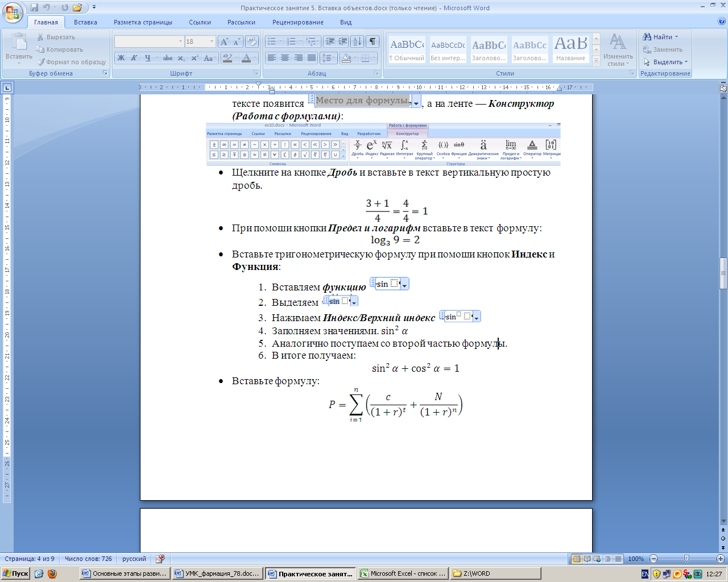Toggle Justify alignment
Image resolution: width=728 pixels, height=582 pixels.
pyautogui.click(x=311, y=58)
